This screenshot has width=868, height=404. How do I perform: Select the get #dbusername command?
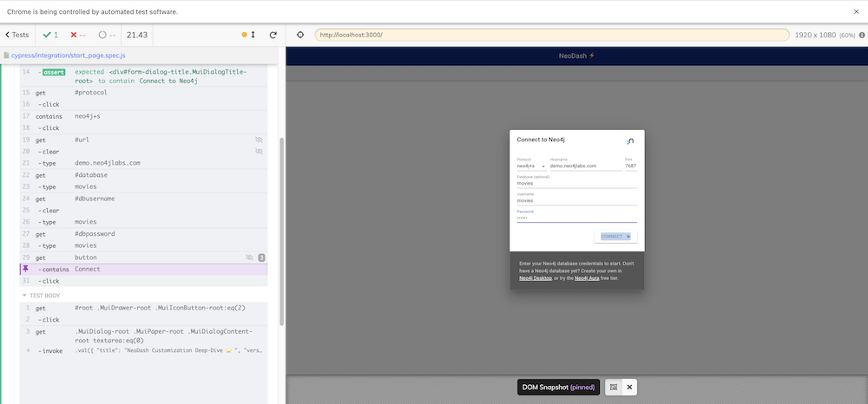coord(144,199)
